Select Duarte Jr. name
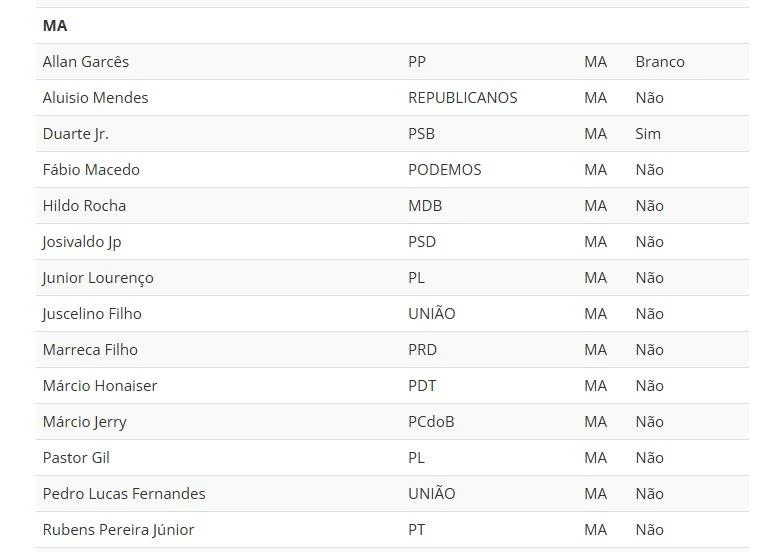761x552 pixels. (76, 134)
